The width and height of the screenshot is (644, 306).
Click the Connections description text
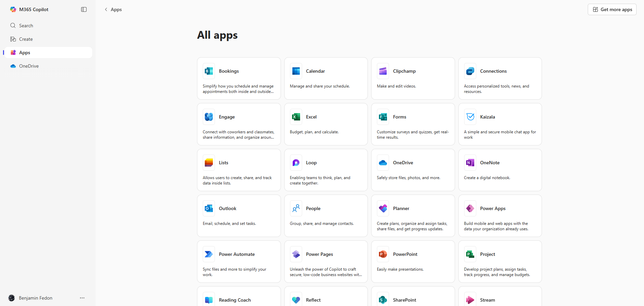point(496,89)
